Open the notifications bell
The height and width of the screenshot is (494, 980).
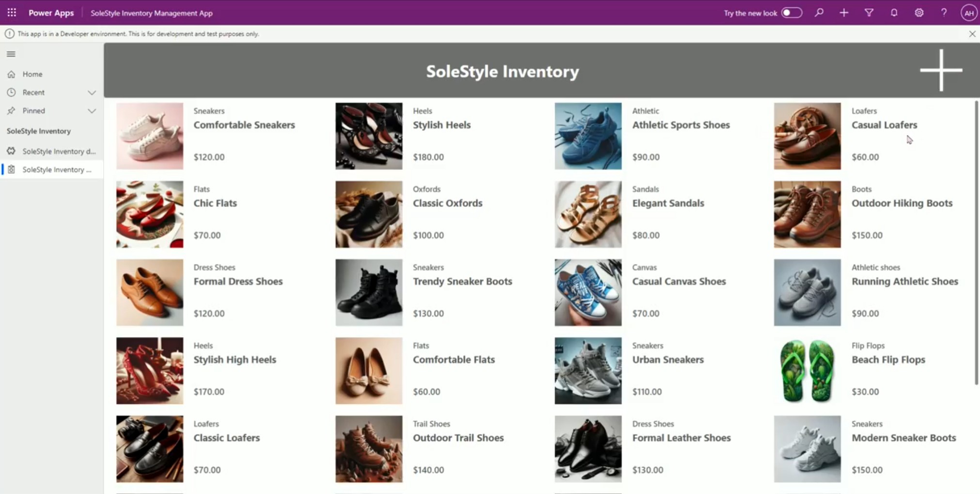(x=894, y=13)
